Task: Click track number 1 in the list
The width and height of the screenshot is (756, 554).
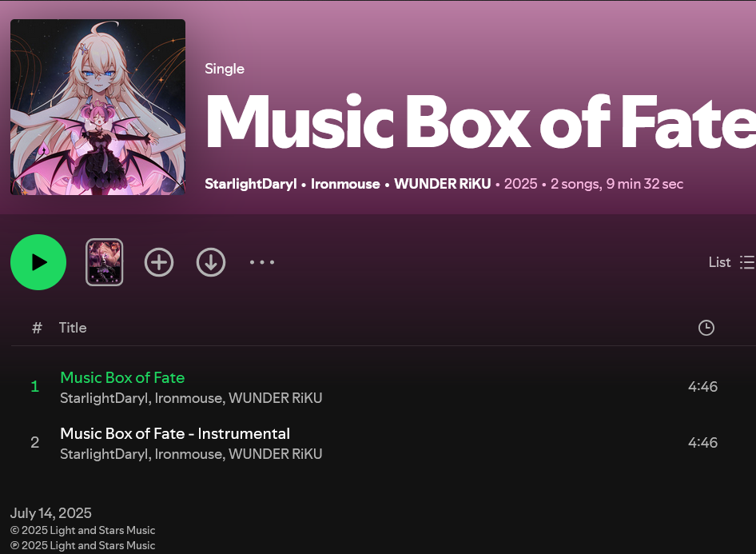Action: point(34,387)
